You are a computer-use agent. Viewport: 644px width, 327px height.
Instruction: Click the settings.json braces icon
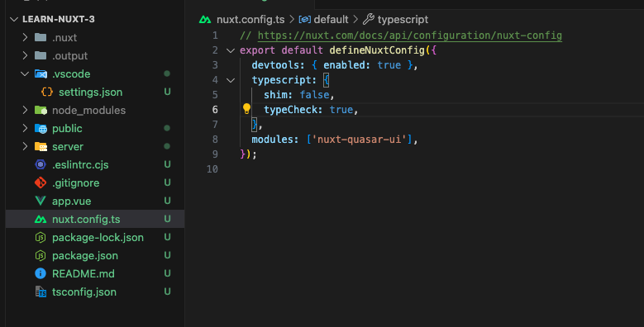click(47, 92)
